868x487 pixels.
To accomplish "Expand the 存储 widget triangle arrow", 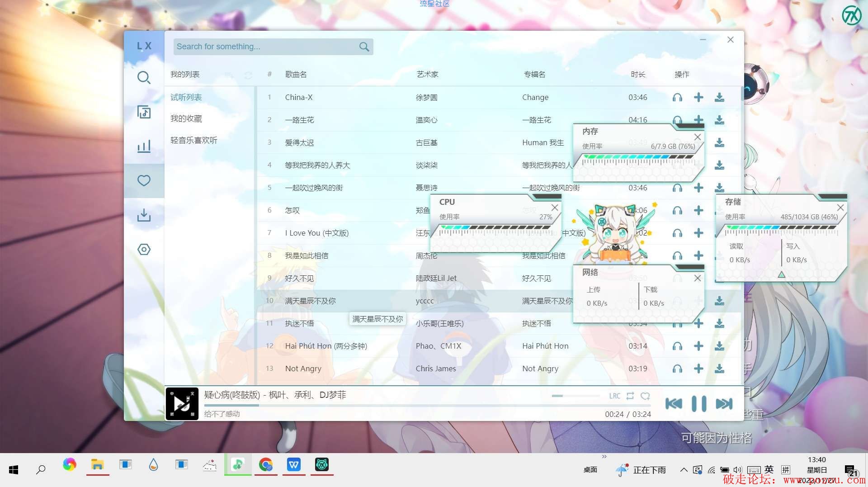I will click(x=781, y=274).
